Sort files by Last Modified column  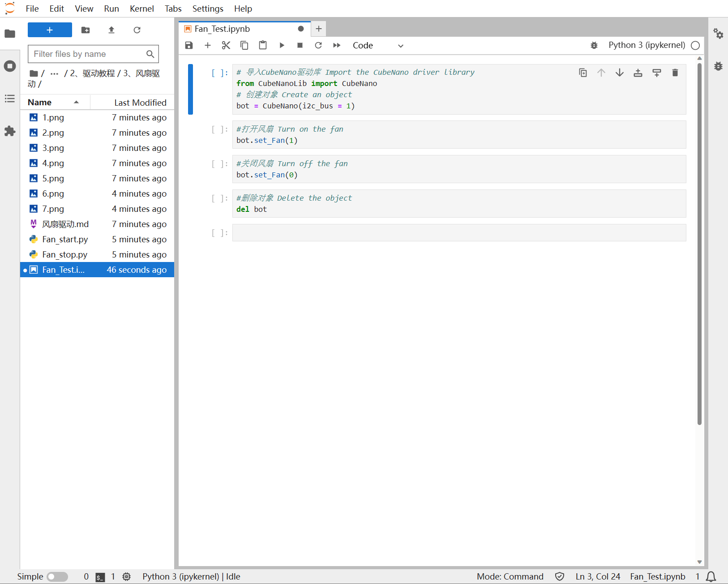point(133,102)
